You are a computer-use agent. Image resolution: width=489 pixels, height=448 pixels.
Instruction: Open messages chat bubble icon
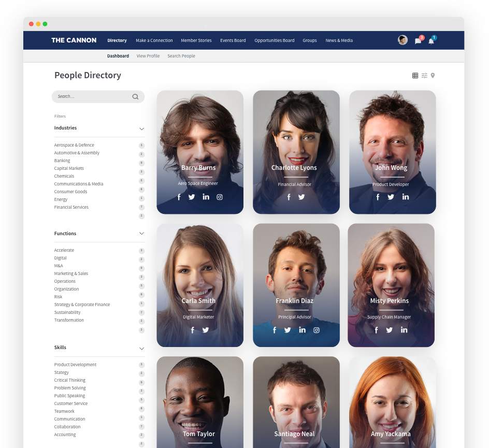pos(418,41)
